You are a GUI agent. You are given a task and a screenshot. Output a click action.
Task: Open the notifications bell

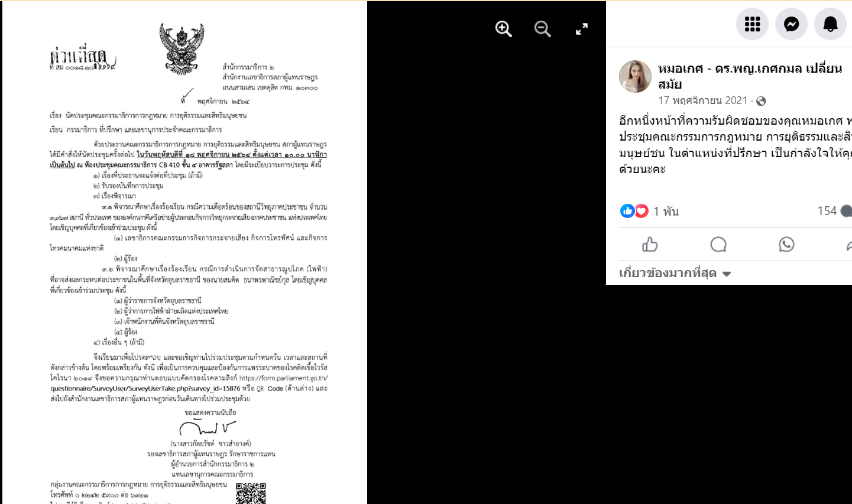tap(830, 24)
